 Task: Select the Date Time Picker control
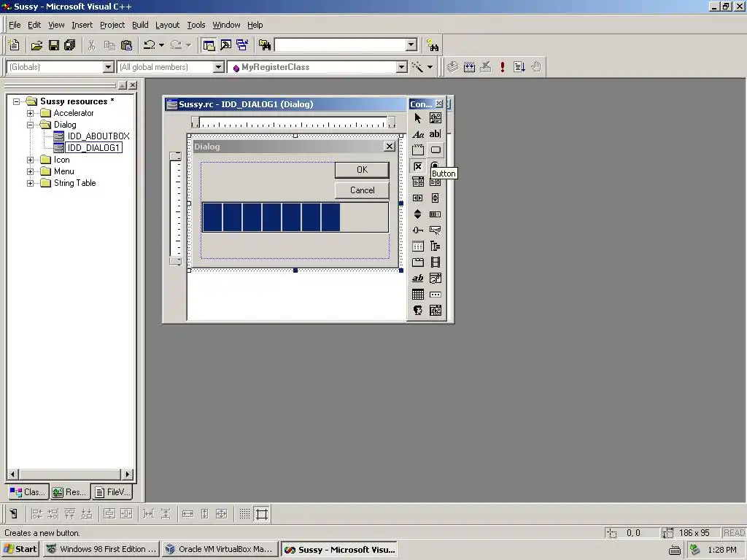436,278
